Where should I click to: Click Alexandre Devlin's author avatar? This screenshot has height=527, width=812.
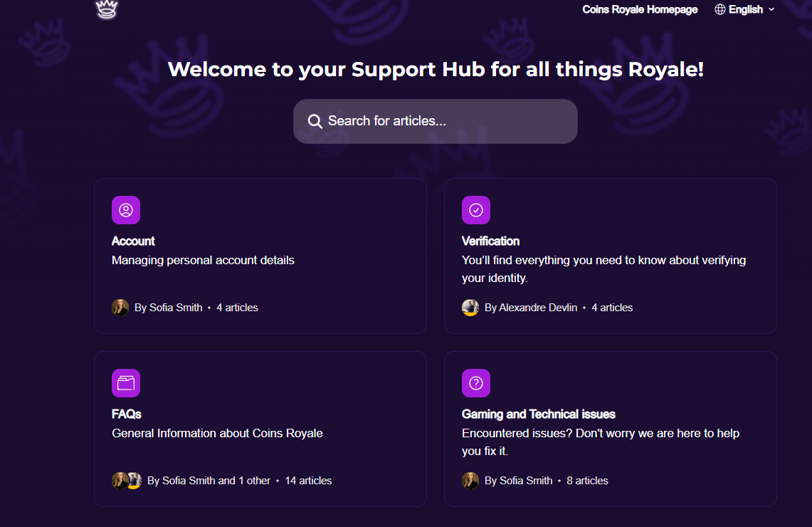click(x=470, y=308)
